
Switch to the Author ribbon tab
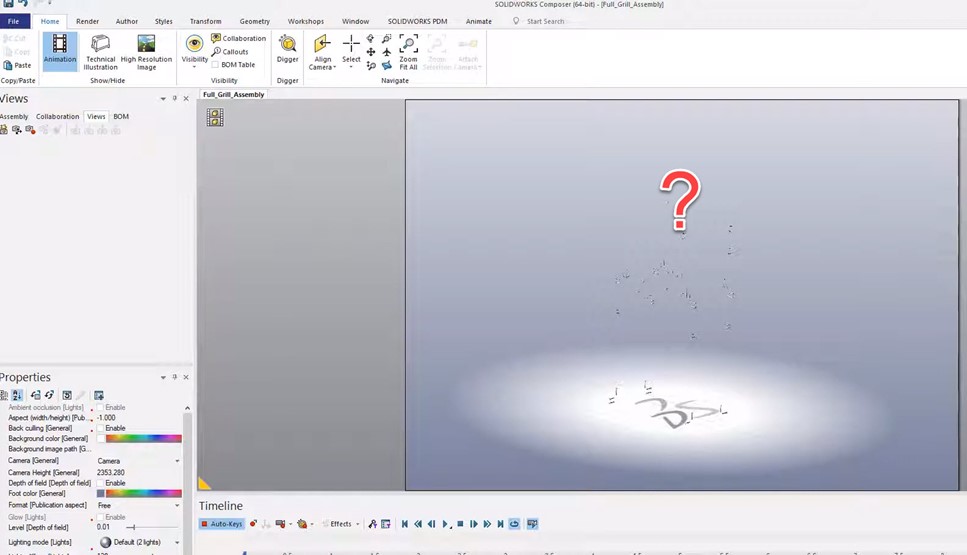point(126,21)
